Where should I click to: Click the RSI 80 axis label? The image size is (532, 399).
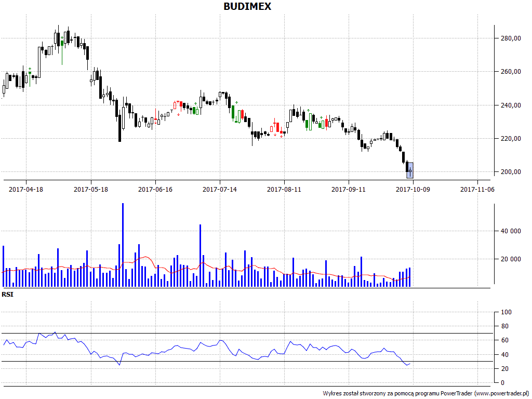pyautogui.click(x=505, y=326)
